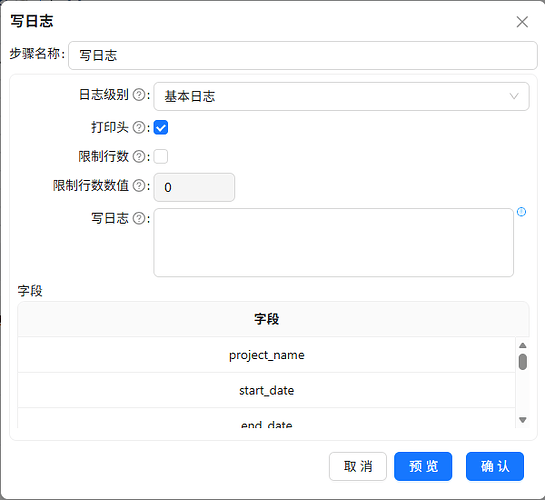
Task: Click help icon next to 日志级别
Action: (x=139, y=95)
